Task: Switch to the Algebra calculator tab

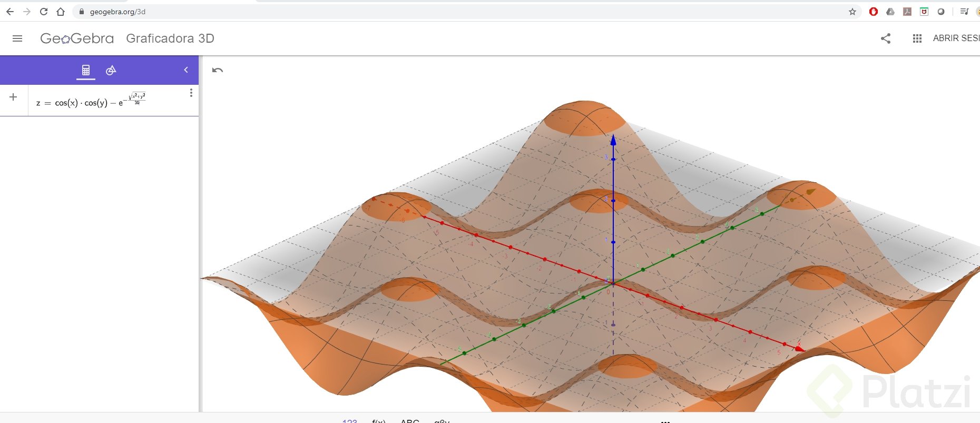Action: click(86, 70)
